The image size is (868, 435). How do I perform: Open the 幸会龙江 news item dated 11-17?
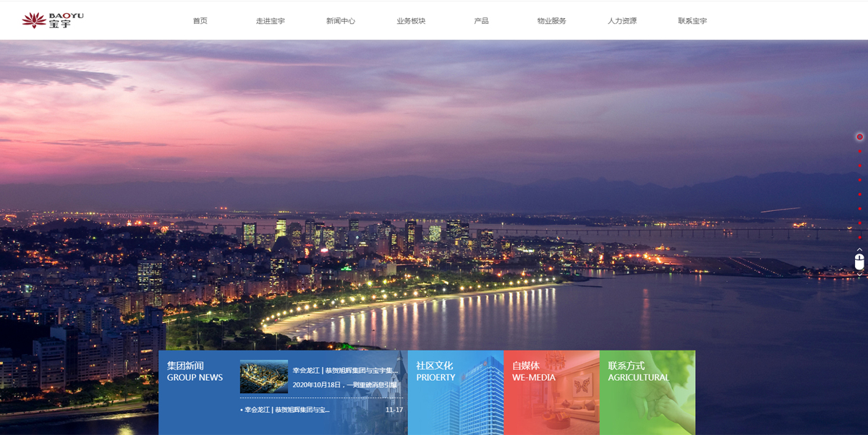[286, 410]
